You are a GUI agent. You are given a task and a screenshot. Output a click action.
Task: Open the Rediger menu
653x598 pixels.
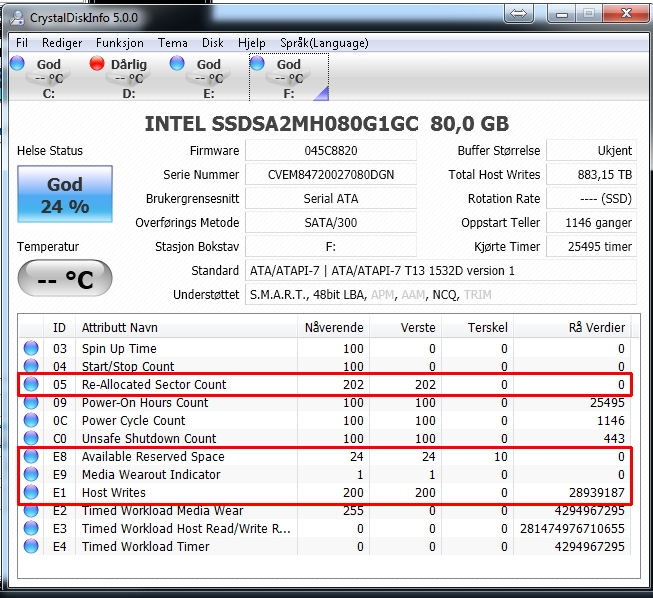click(62, 43)
